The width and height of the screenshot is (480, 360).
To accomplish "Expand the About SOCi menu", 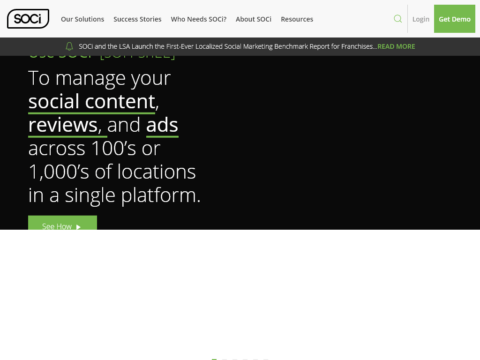I will click(x=253, y=19).
